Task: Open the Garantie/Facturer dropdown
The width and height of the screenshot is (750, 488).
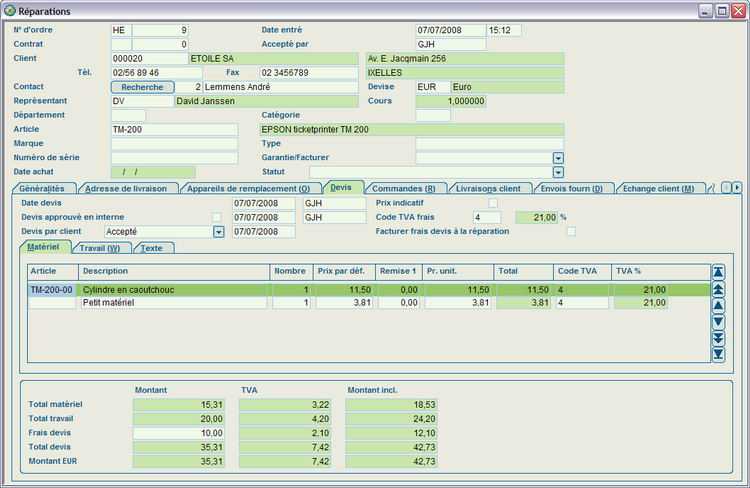Action: tap(558, 157)
